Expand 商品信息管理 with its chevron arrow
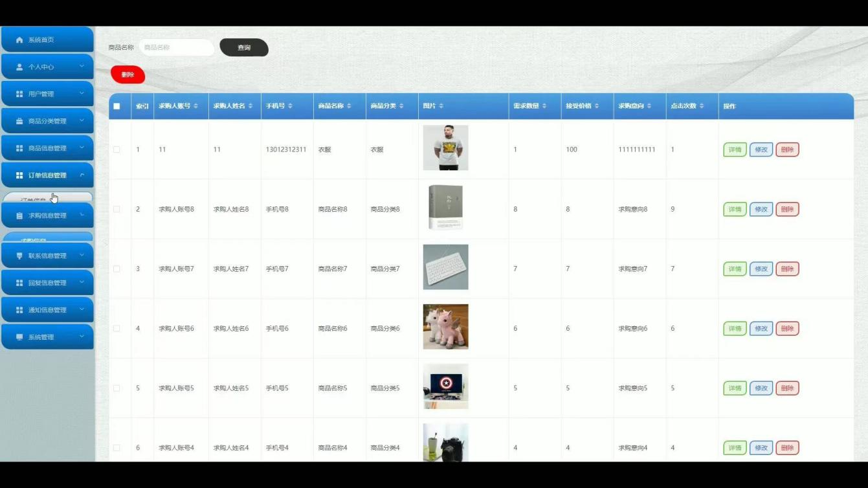 coord(82,148)
